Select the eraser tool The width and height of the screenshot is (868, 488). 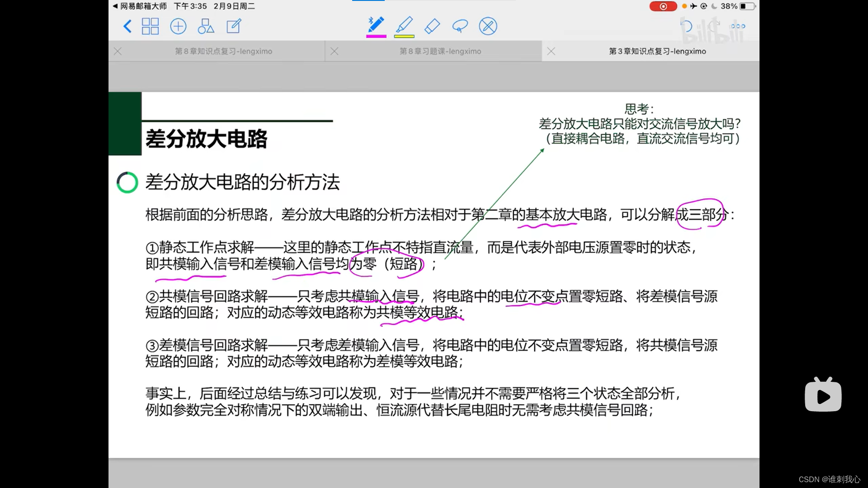[432, 26]
